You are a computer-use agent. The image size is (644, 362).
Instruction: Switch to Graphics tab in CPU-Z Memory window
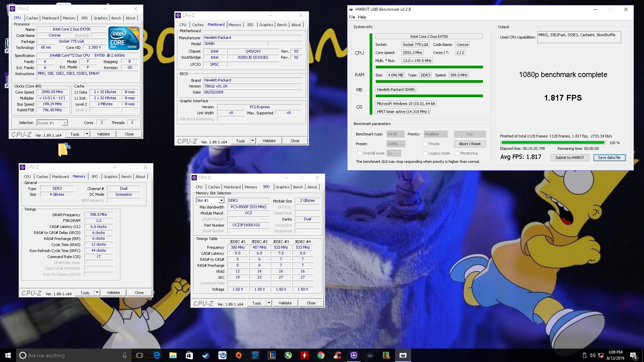point(111,177)
